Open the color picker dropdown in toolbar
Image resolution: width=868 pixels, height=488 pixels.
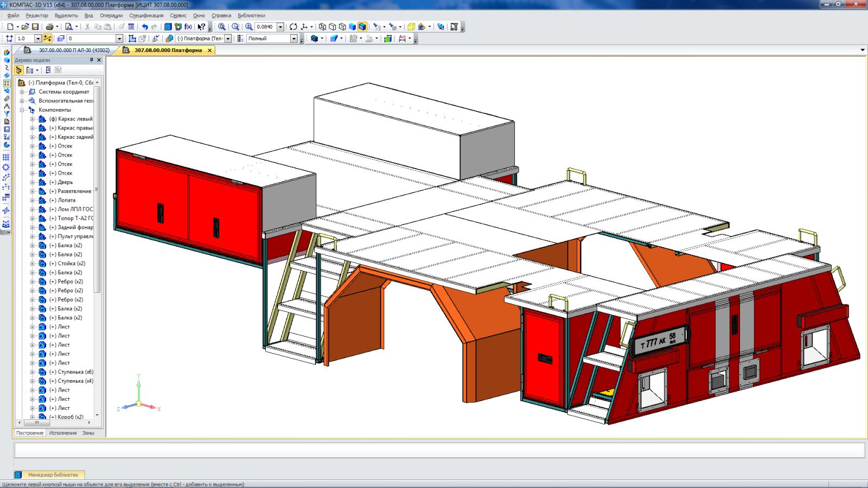click(341, 38)
